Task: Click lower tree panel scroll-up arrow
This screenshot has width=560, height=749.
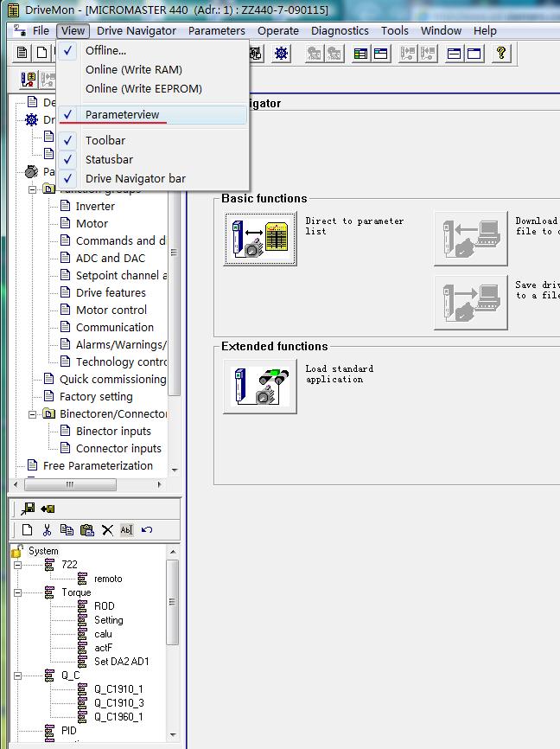Action: pos(173,552)
